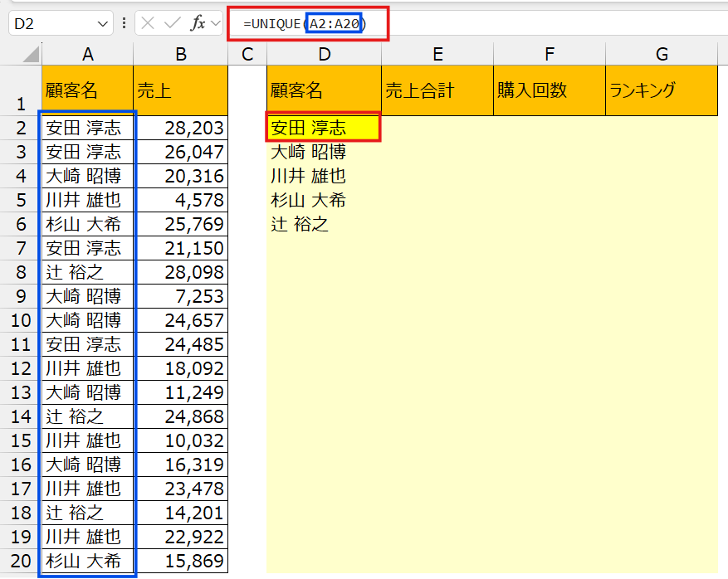Select the cell with sales value 15,869
The image size is (728, 579).
(x=180, y=561)
